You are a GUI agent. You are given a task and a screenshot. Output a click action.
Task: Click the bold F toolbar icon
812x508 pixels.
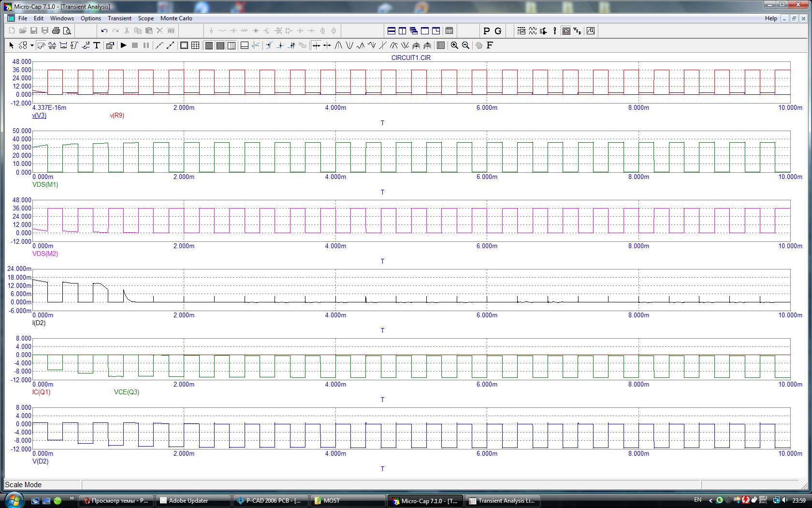tap(490, 45)
